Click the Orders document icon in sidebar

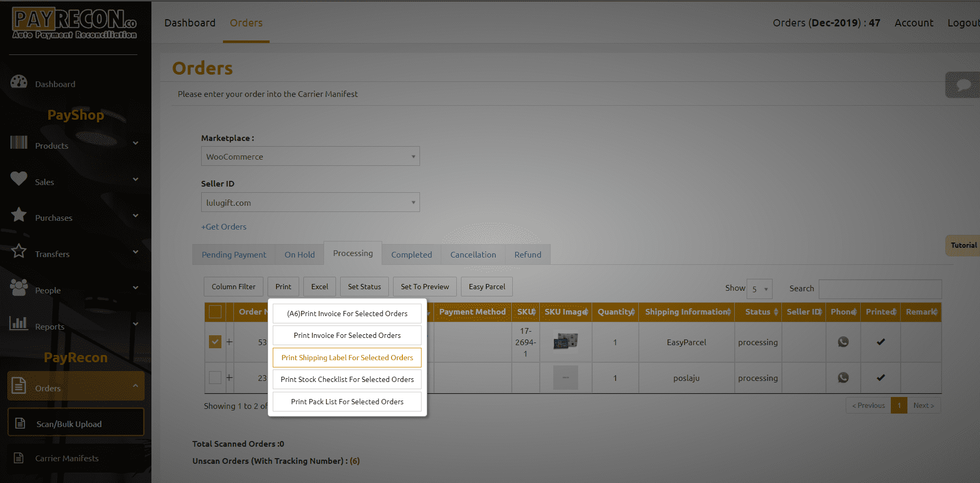pos(19,386)
